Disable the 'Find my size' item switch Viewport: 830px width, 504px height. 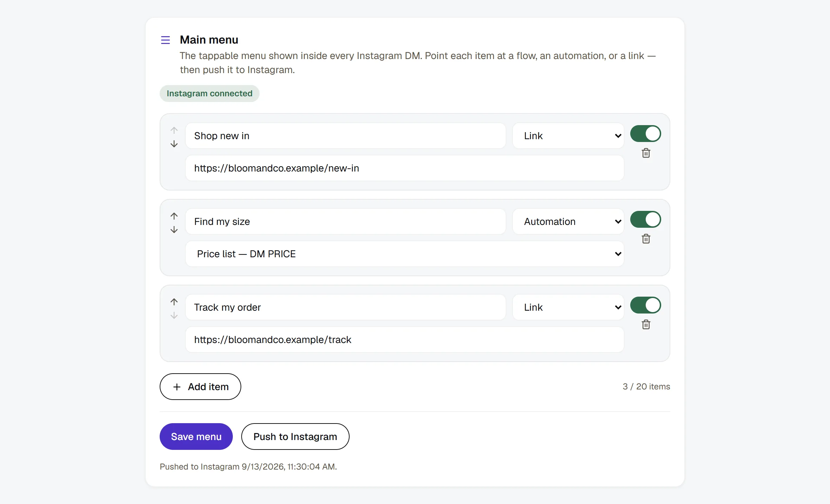(646, 219)
